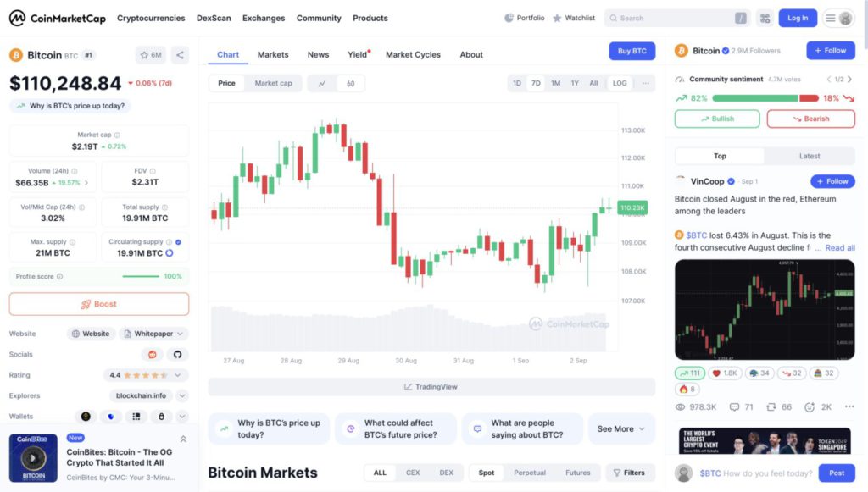Switch to the Markets tab
The width and height of the screenshot is (868, 492).
(x=272, y=54)
